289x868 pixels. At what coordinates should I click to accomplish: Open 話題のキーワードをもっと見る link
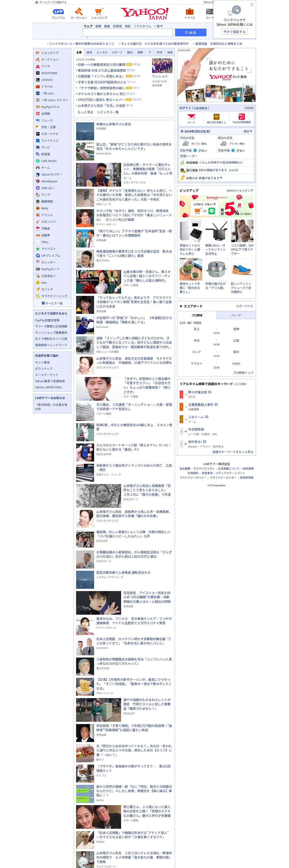pos(233,452)
